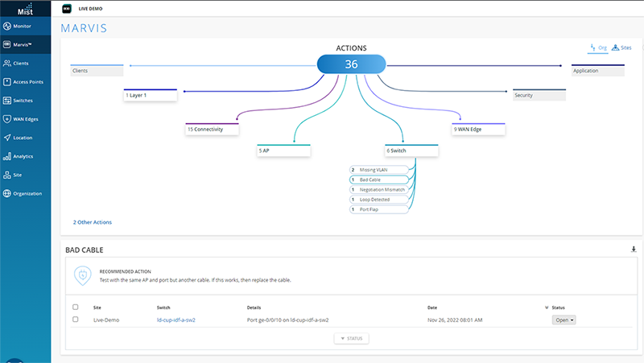Click the Organization globe icon
The image size is (644, 363).
tap(7, 193)
